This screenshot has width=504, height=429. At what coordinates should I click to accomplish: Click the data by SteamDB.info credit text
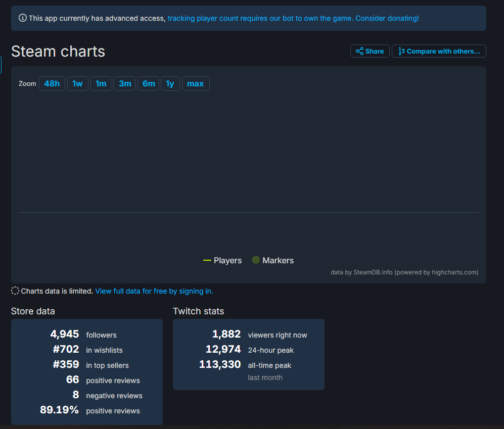tap(404, 272)
